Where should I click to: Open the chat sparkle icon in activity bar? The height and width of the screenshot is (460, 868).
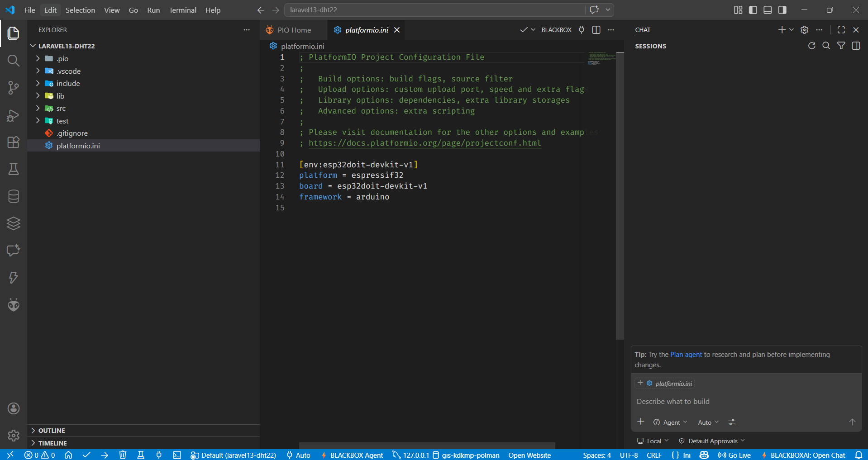14,251
